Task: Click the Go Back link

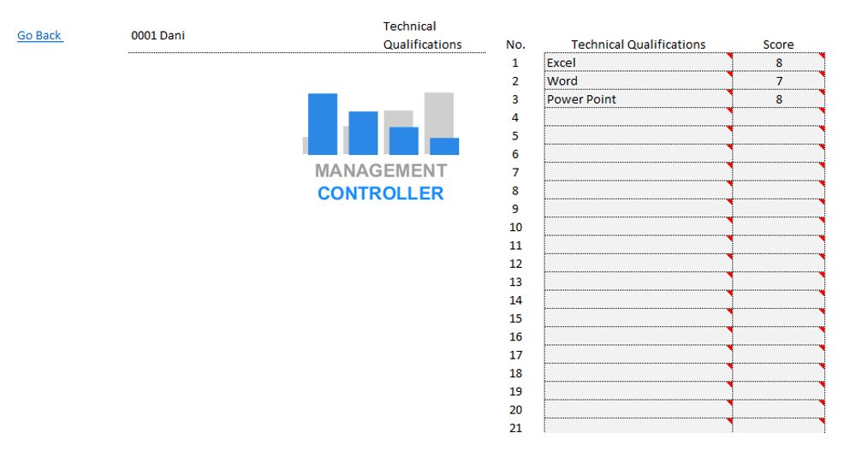Action: pos(39,35)
